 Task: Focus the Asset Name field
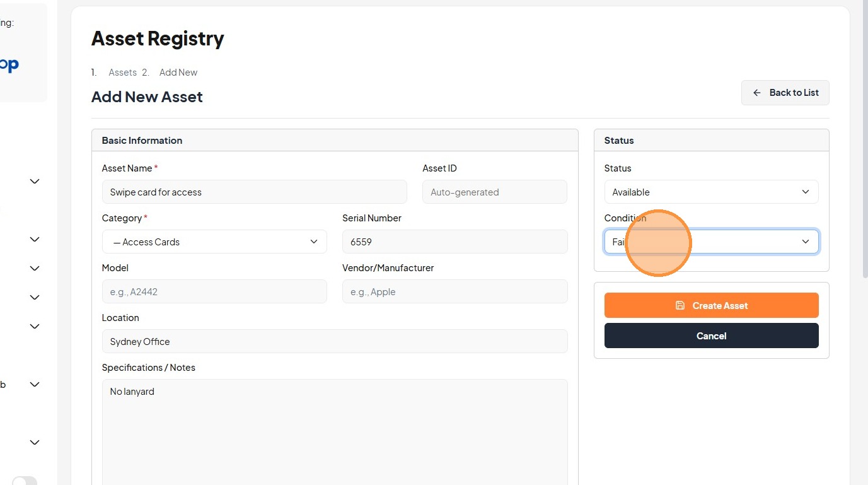(254, 192)
